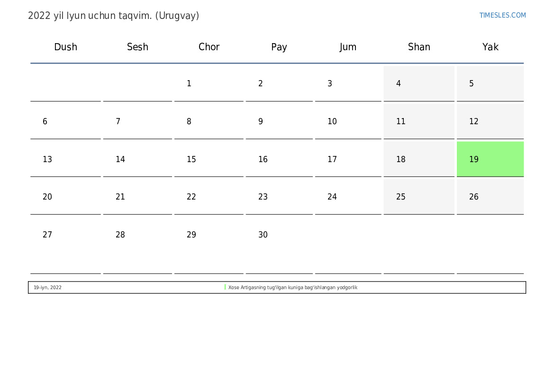
Task: Select the Shan weekday header
Action: [419, 47]
